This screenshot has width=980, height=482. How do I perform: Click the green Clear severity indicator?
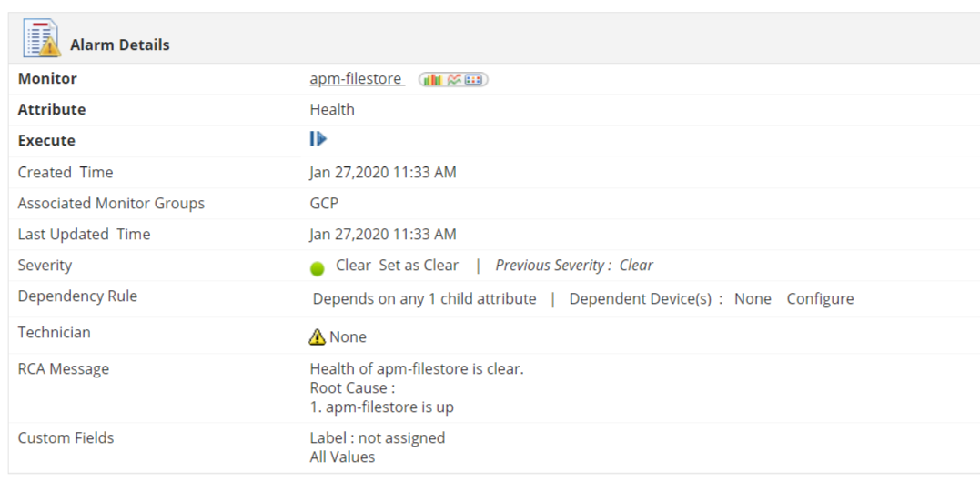tap(317, 268)
